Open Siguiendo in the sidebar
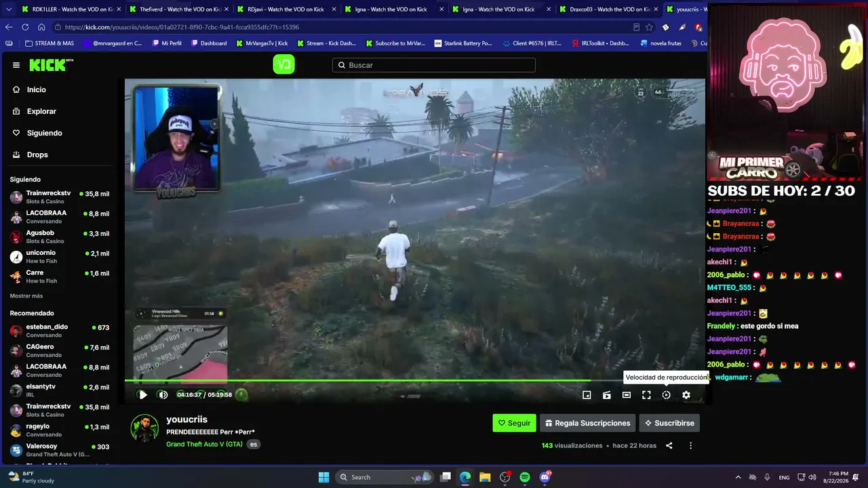 43,133
